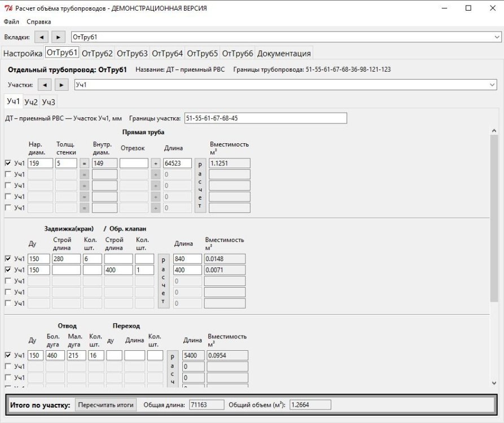The height and width of the screenshot is (423, 504).
Task: Uncheck Уч1 checkbox in Отвод section
Action: pos(8,355)
